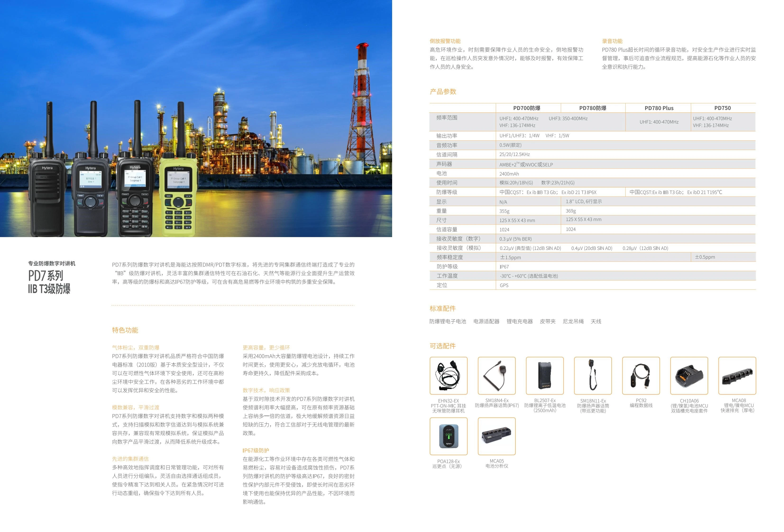Image resolution: width=784 pixels, height=532 pixels.
Task: Click the BL2507-Ex battery image
Action: 545,376
